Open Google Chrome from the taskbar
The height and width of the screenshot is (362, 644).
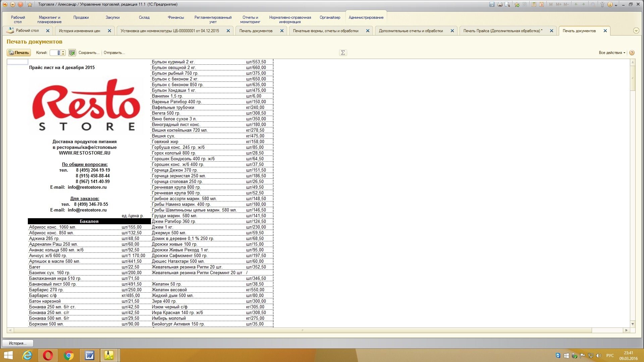(69, 355)
